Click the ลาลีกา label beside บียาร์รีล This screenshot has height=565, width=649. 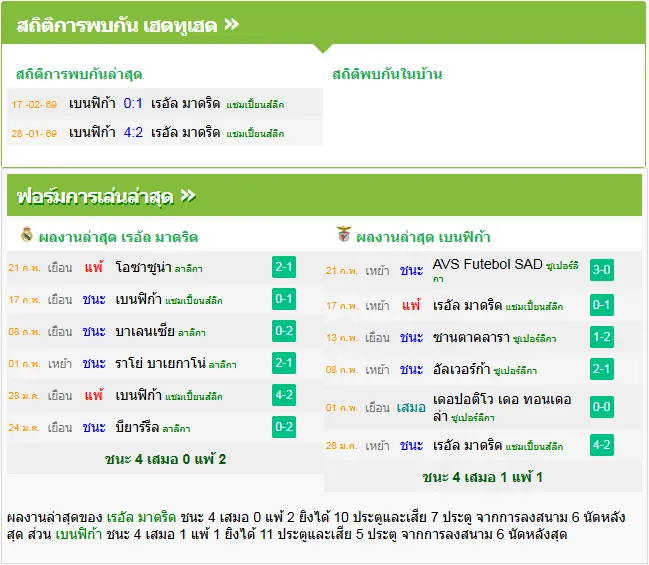click(x=176, y=429)
